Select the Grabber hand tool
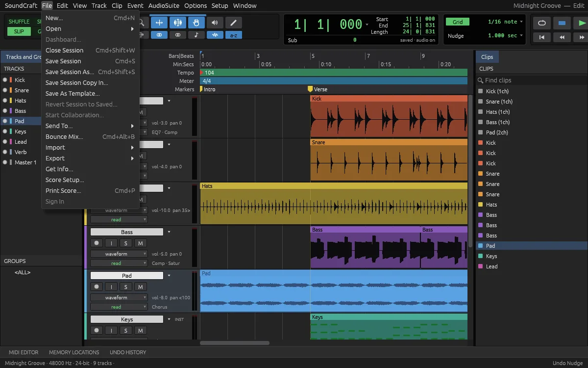Image resolution: width=588 pixels, height=368 pixels. pyautogui.click(x=196, y=23)
